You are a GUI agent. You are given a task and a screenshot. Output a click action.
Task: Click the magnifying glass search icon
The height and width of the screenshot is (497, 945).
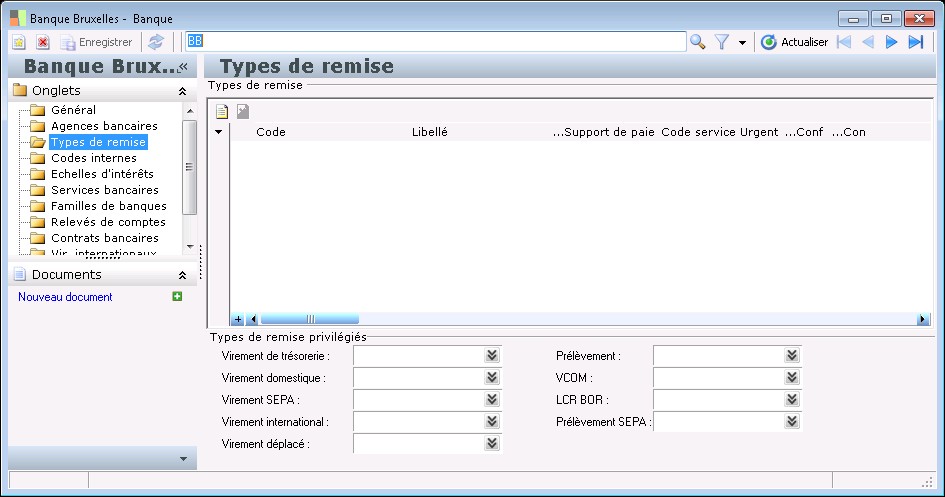pos(697,42)
